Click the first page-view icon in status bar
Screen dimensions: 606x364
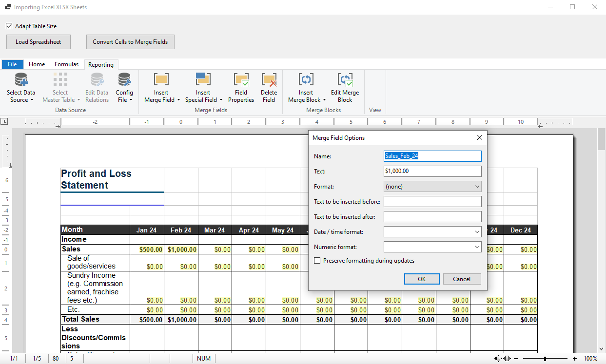click(498, 359)
